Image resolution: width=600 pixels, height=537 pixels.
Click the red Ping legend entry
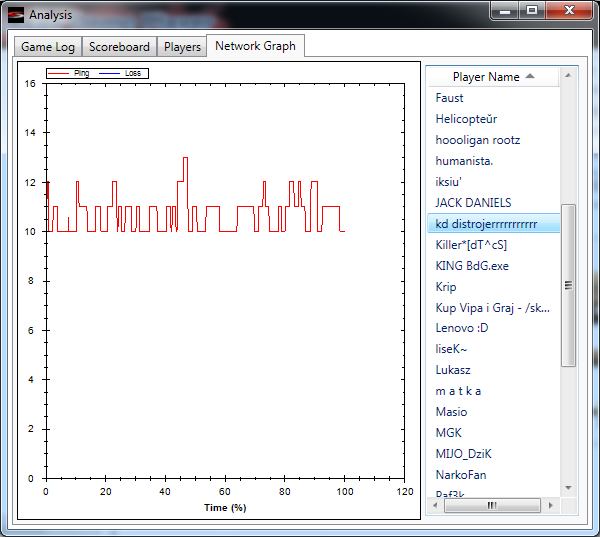tap(69, 73)
